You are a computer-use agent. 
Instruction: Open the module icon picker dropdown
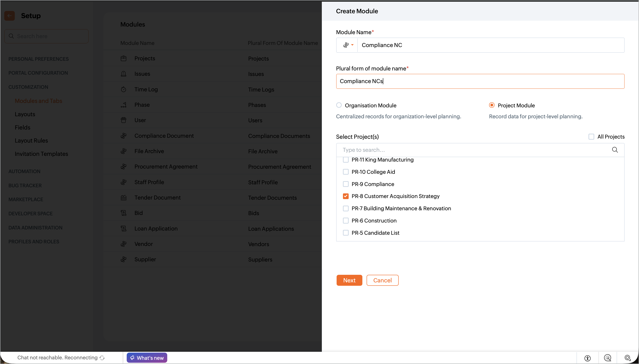coord(348,45)
